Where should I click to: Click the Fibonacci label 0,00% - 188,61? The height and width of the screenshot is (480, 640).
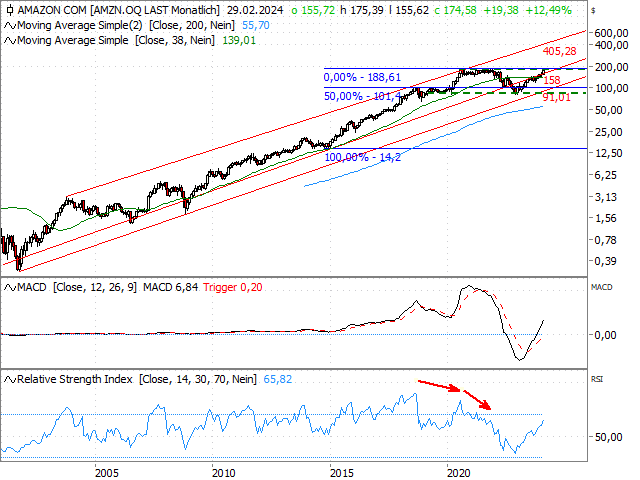point(362,77)
